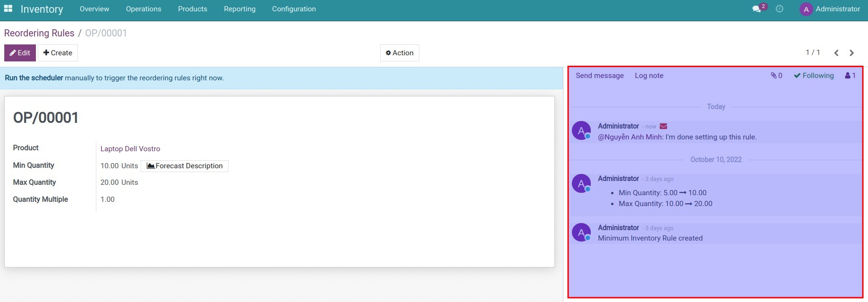868x302 pixels.
Task: Follow the Laptop Dell Vostro product link
Action: (x=130, y=149)
